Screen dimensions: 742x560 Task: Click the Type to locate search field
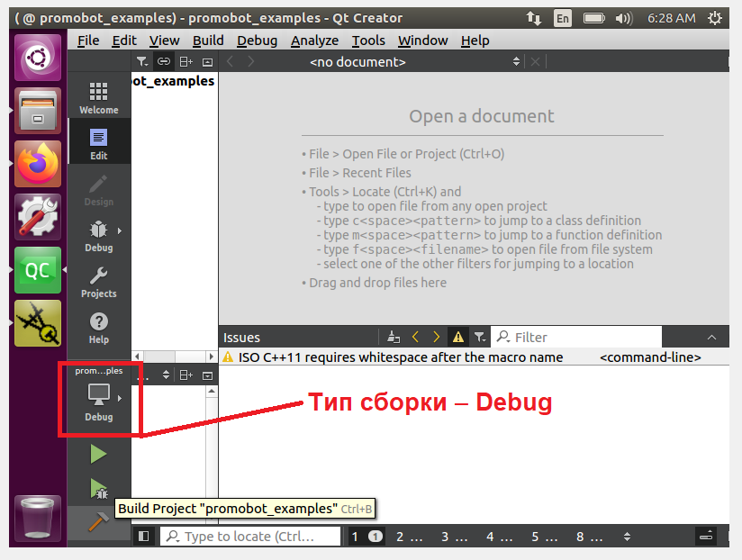(250, 537)
